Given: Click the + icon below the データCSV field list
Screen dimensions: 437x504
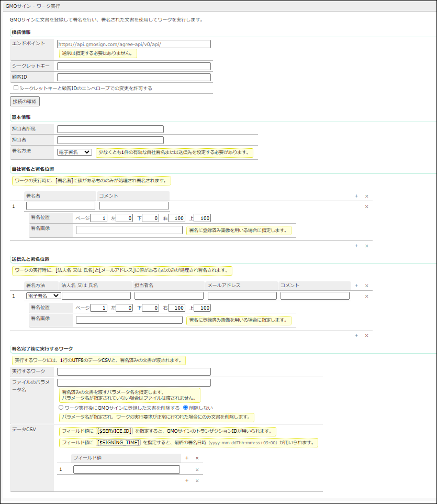Looking at the screenshot, I should (186, 480).
